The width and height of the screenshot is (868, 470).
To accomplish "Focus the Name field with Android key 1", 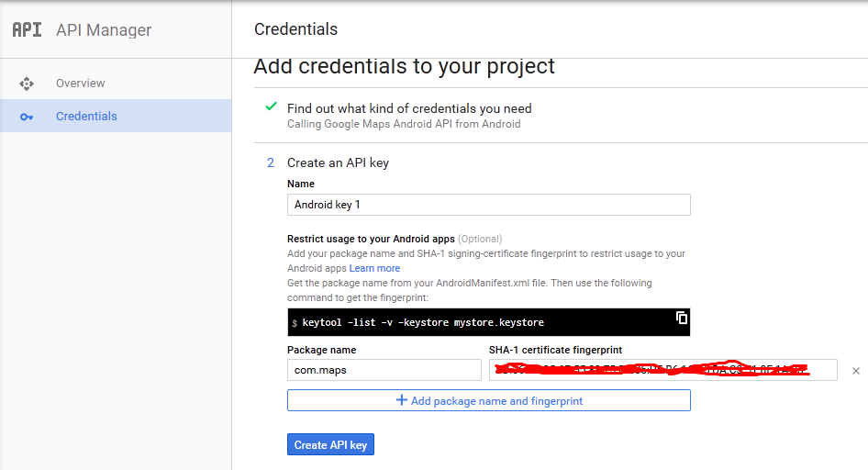I will 488,205.
